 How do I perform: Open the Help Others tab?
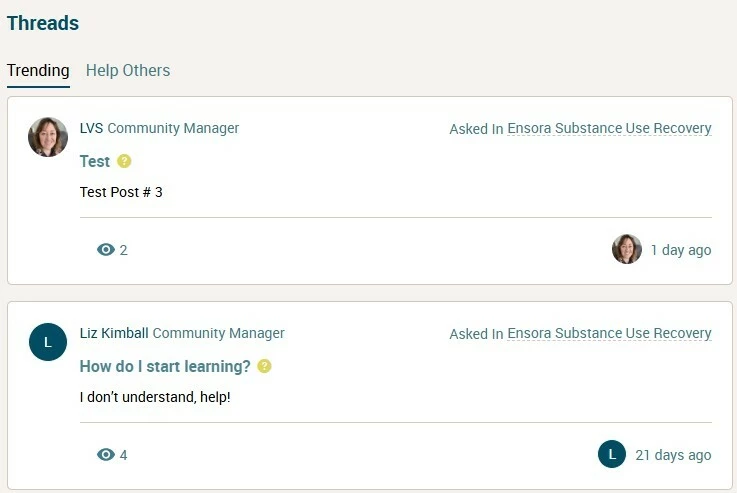(128, 70)
